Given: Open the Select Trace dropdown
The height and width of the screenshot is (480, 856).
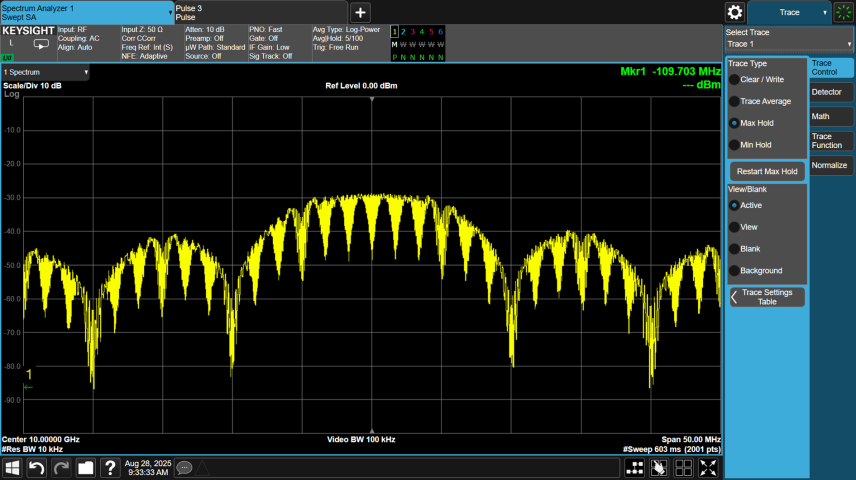Looking at the screenshot, I should tap(789, 44).
